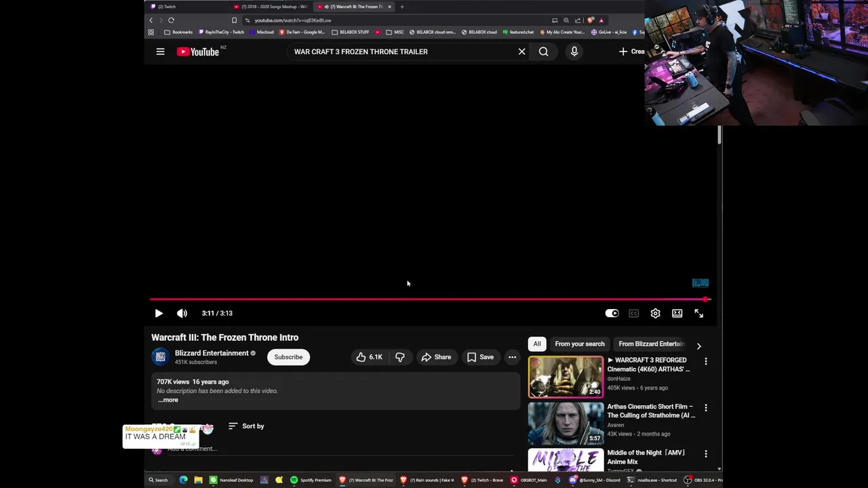868x488 pixels.
Task: Select From Blizzard Entertainment chip
Action: pos(652,344)
